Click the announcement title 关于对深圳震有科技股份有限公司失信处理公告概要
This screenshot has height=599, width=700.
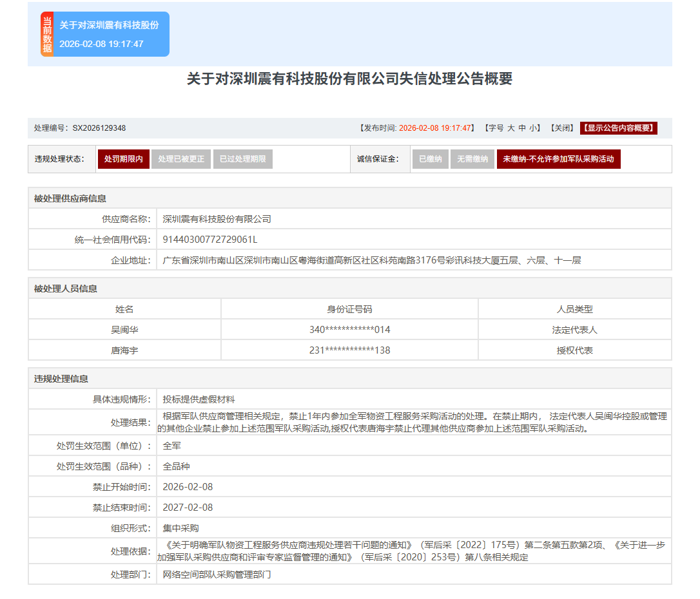[349, 79]
